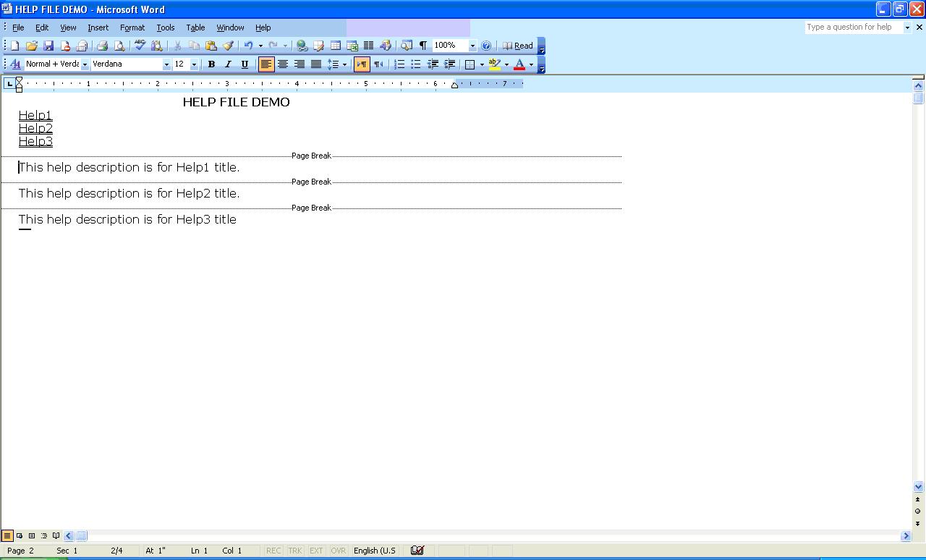Open the Format menu

(x=132, y=27)
